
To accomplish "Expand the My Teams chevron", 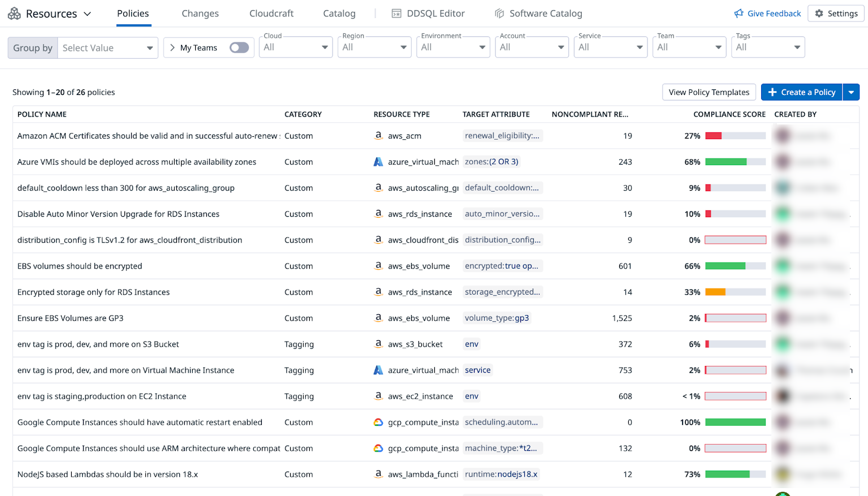I will (x=172, y=48).
